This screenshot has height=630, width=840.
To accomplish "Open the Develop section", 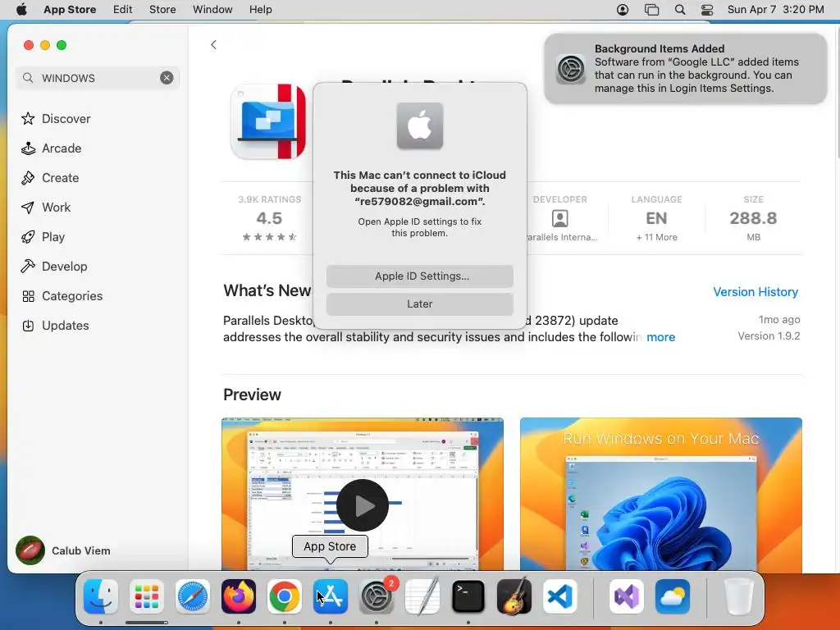I will point(64,266).
